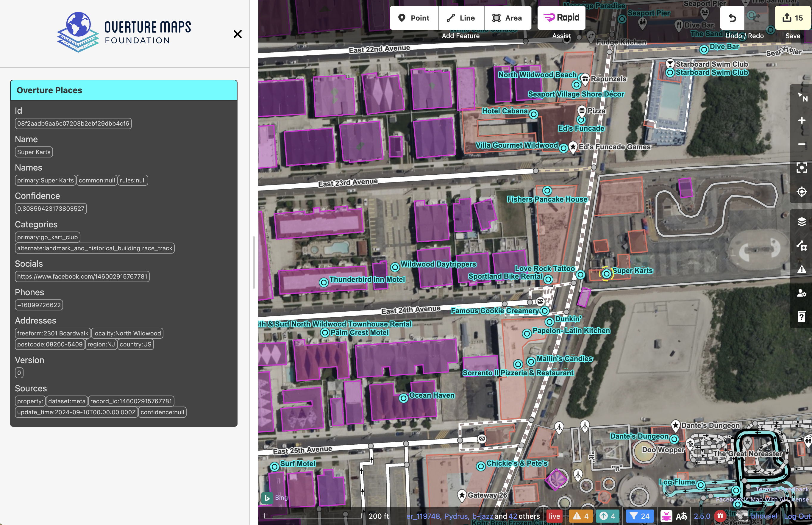Image resolution: width=812 pixels, height=525 pixels.
Task: Select the Hotel Cabana place marker
Action: [x=533, y=114]
